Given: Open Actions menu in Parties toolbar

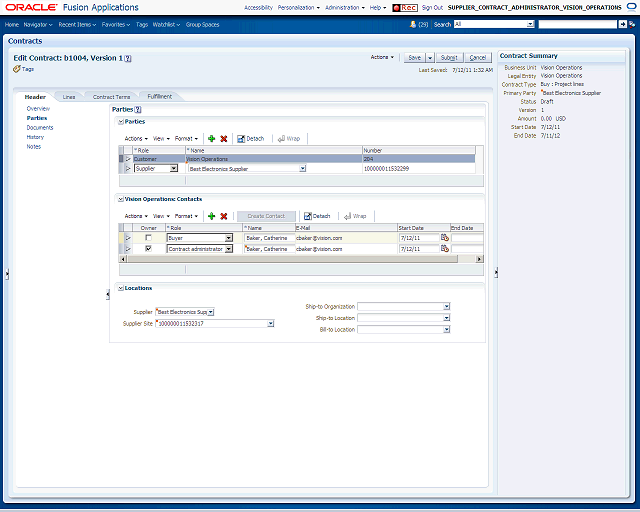Looking at the screenshot, I should [136, 139].
